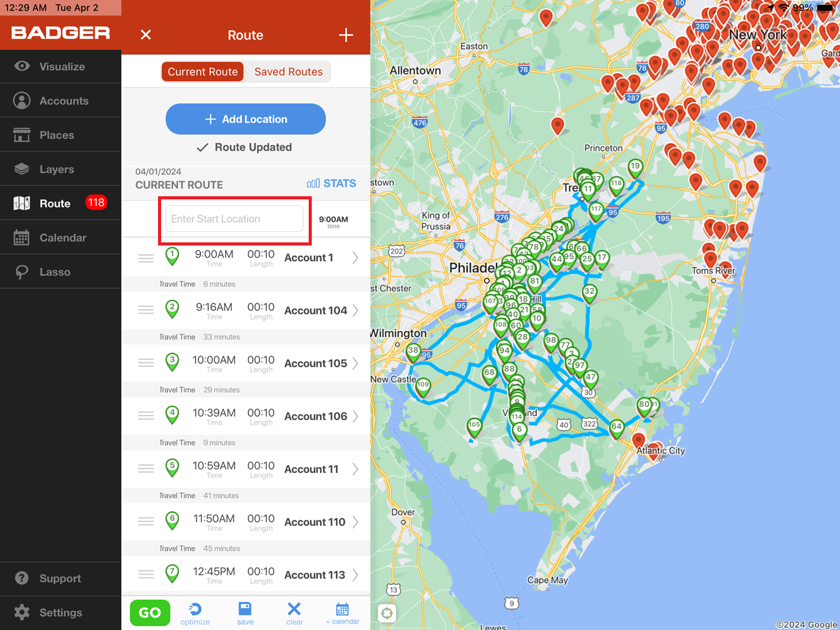Grab reorder handle for Account 104
Viewport: 840px width, 630px height.
[146, 310]
